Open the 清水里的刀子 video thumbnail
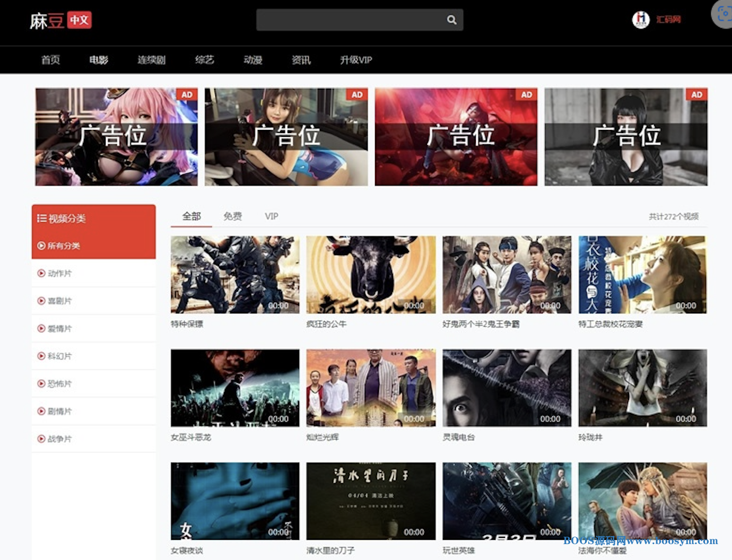 point(371,501)
